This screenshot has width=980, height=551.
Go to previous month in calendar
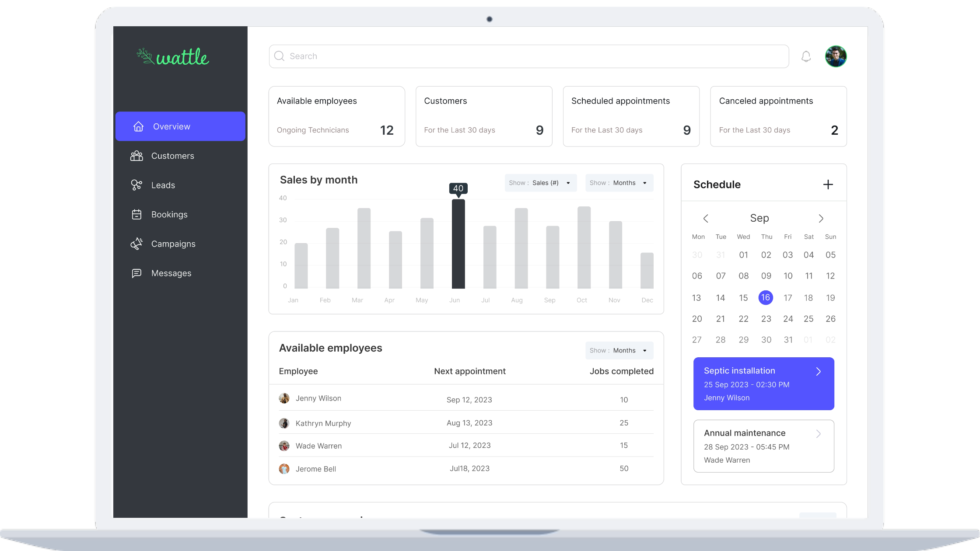[706, 219]
